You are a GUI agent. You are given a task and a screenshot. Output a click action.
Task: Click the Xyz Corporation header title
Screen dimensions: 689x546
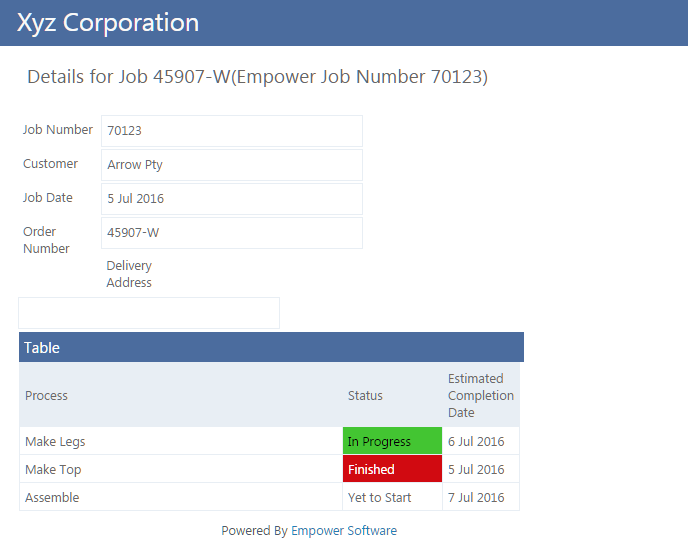108,23
